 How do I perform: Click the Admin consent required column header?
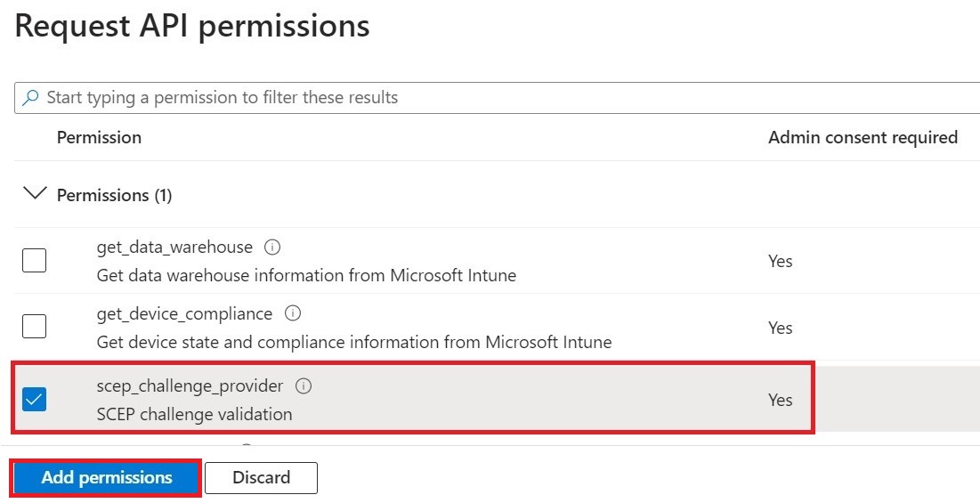pos(863,137)
